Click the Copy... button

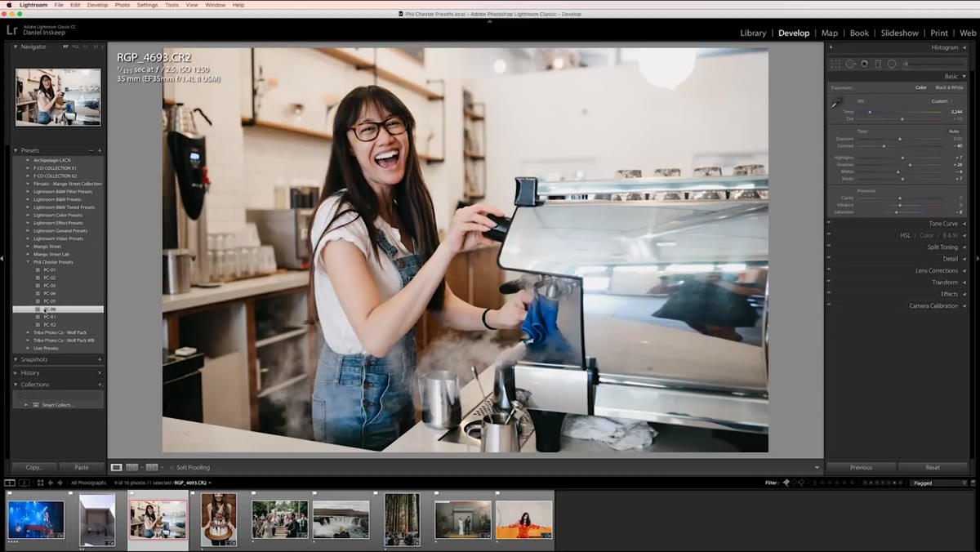[34, 467]
